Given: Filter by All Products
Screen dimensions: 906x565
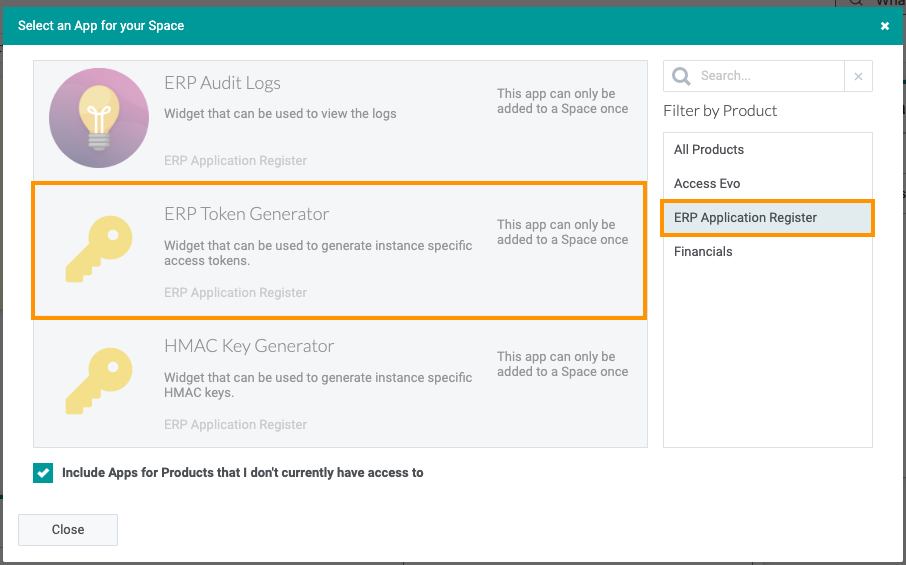Looking at the screenshot, I should pos(767,150).
